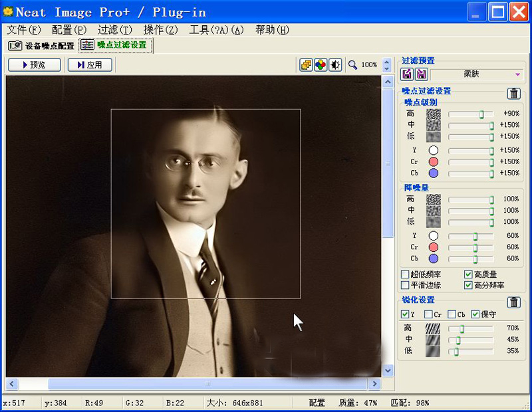Viewport: 532px width, 412px height.
Task: Enable the 超低频率 checkbox
Action: pyautogui.click(x=405, y=274)
